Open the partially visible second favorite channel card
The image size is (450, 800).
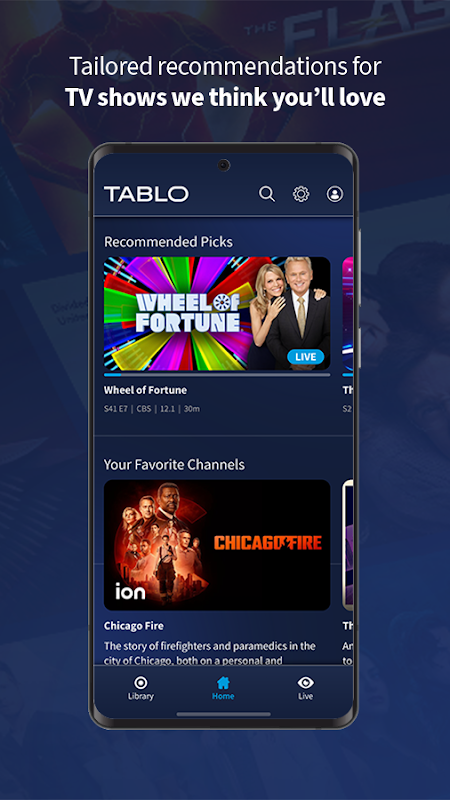[347, 545]
